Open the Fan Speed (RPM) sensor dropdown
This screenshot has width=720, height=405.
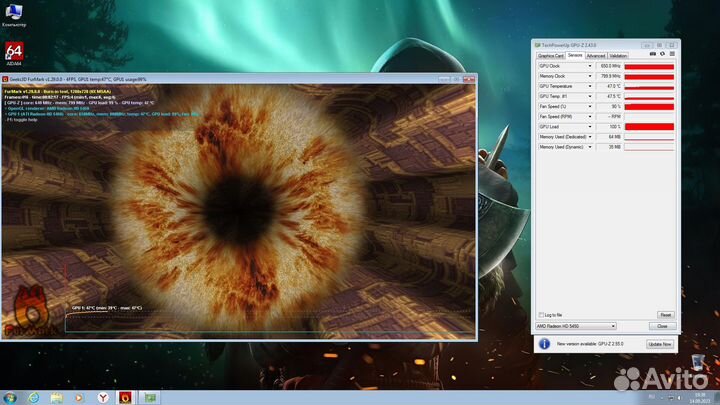click(590, 117)
